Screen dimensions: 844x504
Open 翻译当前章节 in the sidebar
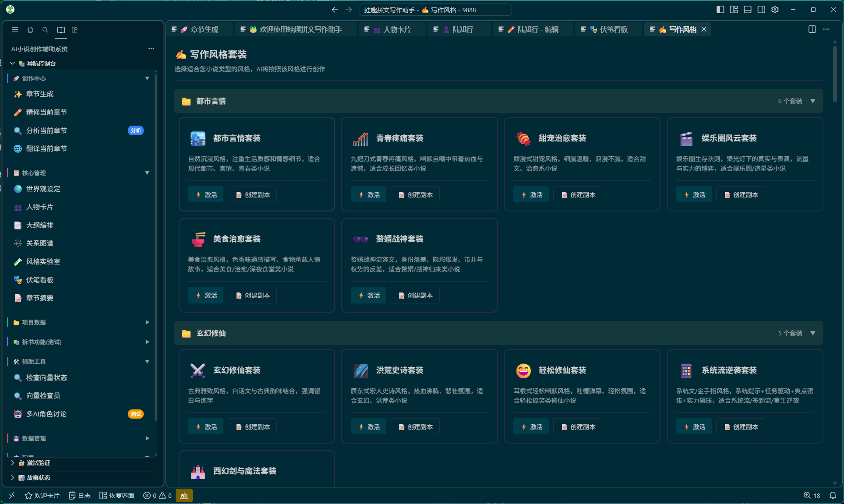tap(78, 149)
